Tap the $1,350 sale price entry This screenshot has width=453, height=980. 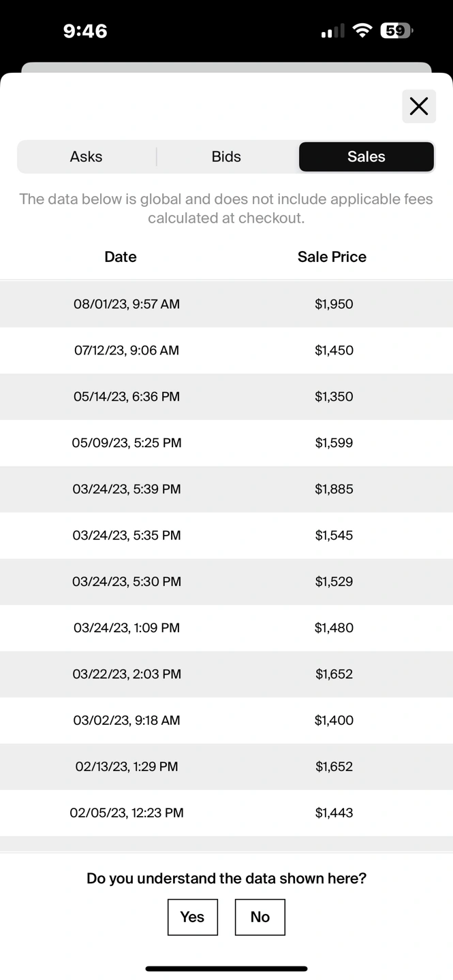(334, 397)
